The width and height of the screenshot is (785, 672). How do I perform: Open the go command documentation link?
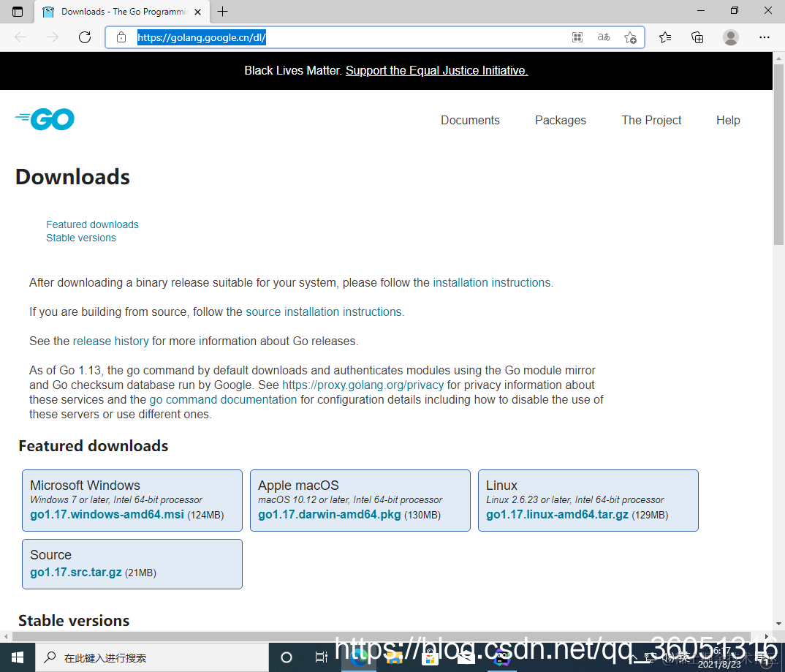[223, 399]
